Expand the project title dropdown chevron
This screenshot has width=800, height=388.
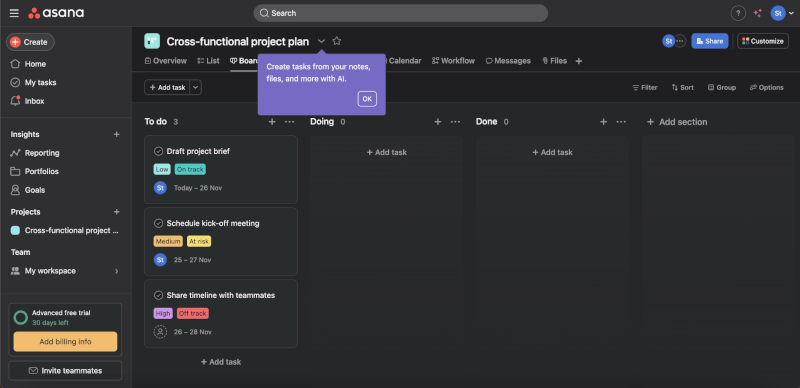(321, 41)
